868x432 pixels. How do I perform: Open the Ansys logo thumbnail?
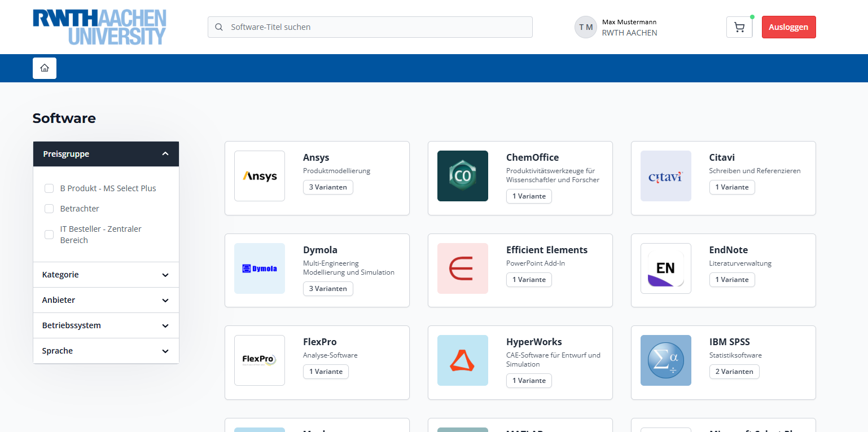coord(260,176)
